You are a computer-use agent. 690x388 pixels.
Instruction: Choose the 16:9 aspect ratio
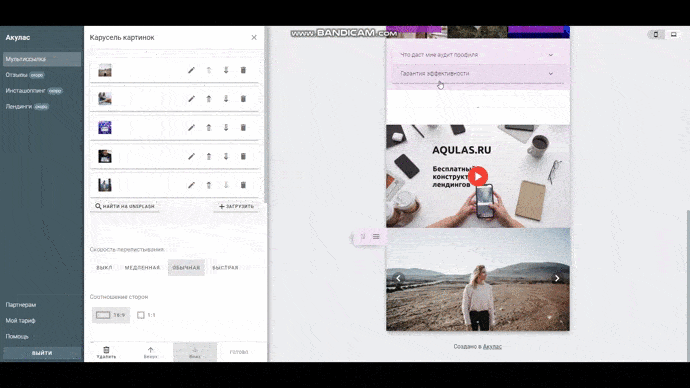[111, 315]
